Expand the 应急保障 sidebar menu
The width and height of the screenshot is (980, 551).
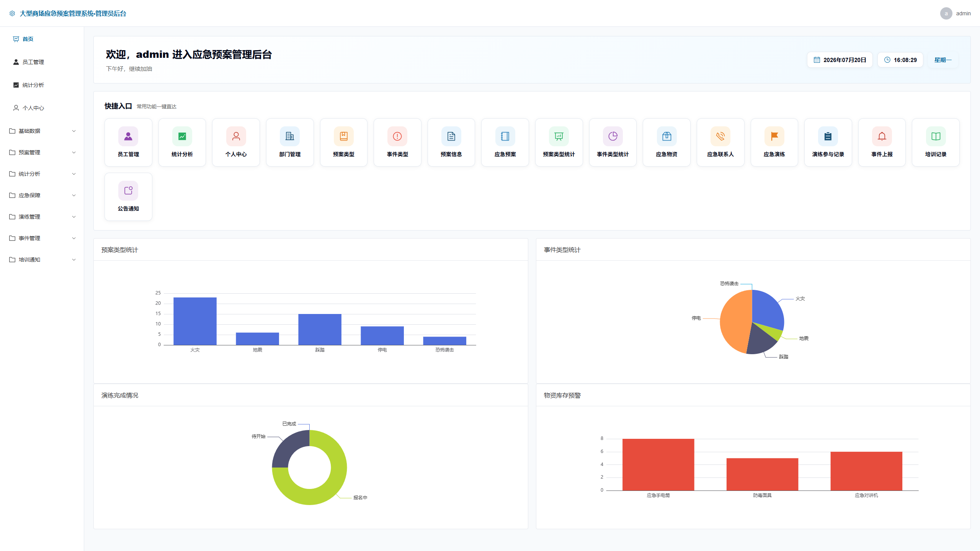point(42,195)
